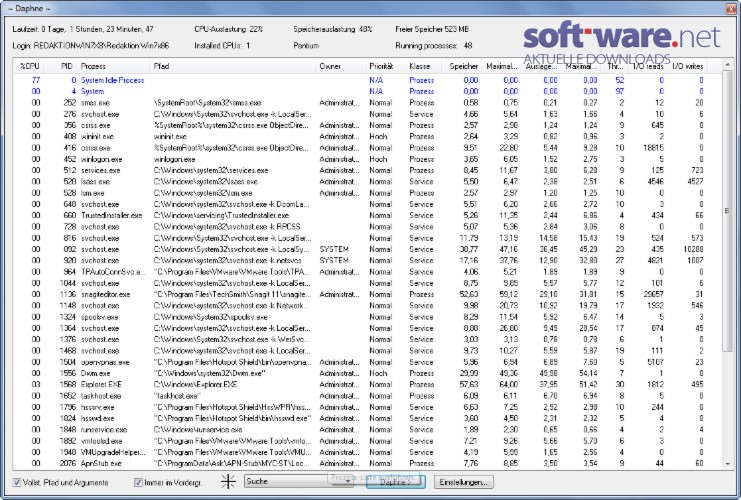Image resolution: width=741 pixels, height=500 pixels.
Task: Select csrss.exe with PID 416
Action: (x=362, y=148)
